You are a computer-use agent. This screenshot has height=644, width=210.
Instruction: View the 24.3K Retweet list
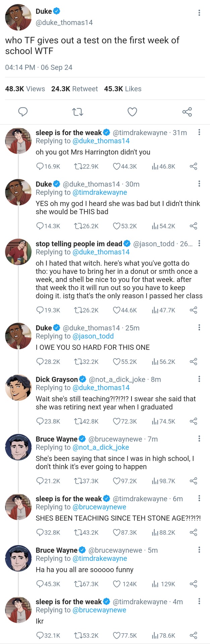74,89
